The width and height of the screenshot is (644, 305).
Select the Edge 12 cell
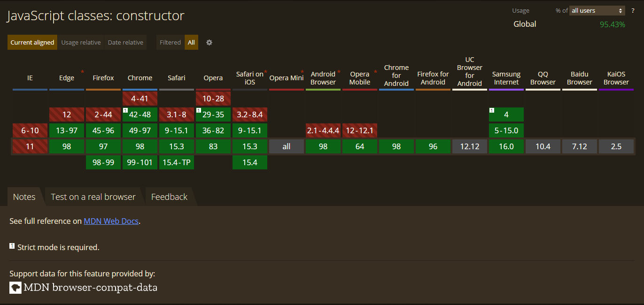coord(67,114)
